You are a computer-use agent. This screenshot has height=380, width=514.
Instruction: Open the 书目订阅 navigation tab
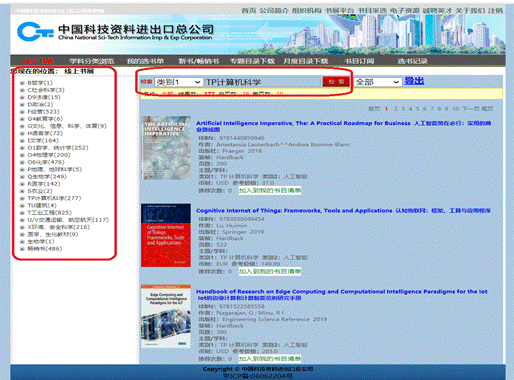[x=359, y=61]
